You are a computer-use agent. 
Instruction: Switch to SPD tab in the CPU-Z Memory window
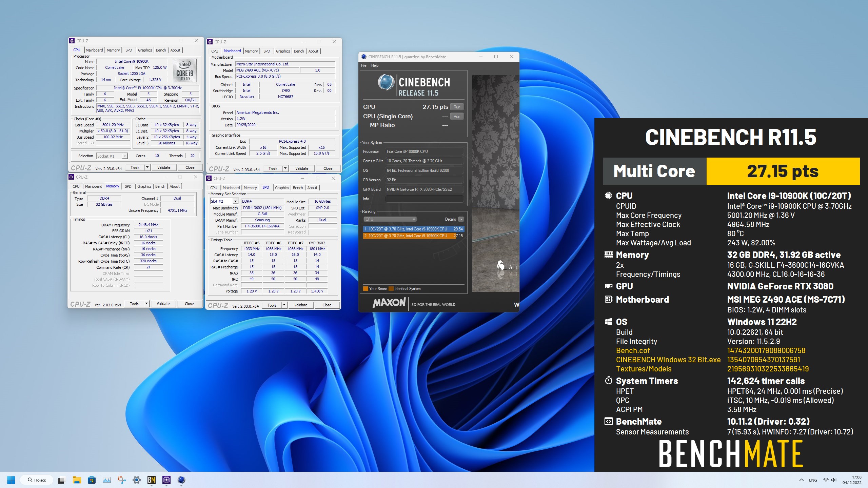128,186
